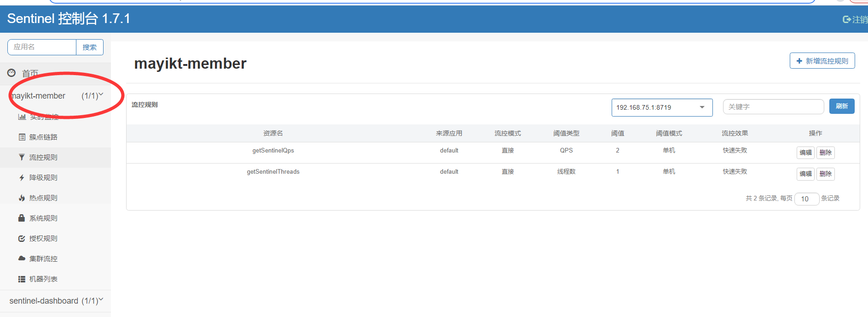The image size is (868, 317).
Task: Click the lightning bolt icon beside 降级规则
Action: [22, 177]
